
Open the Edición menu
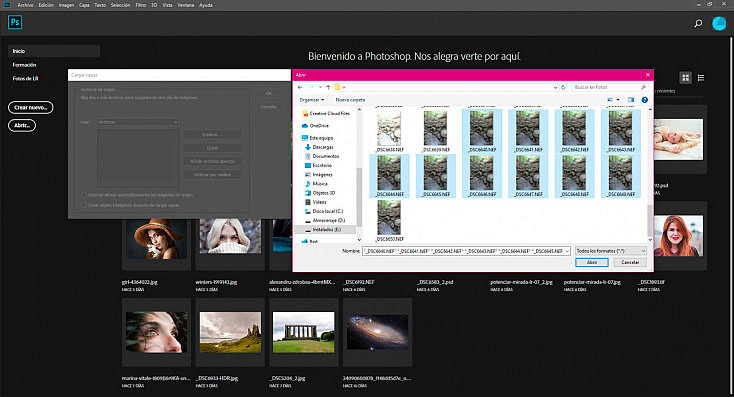(x=46, y=5)
